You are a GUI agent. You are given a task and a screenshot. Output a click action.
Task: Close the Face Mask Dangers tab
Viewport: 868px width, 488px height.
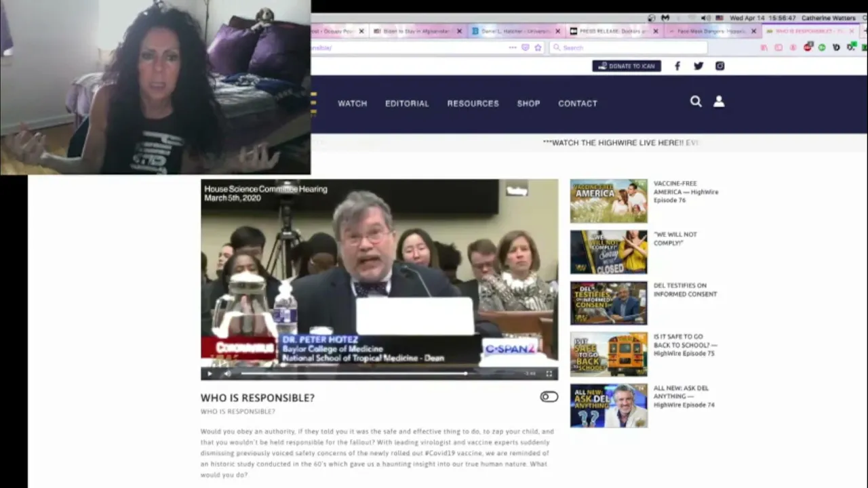[753, 31]
